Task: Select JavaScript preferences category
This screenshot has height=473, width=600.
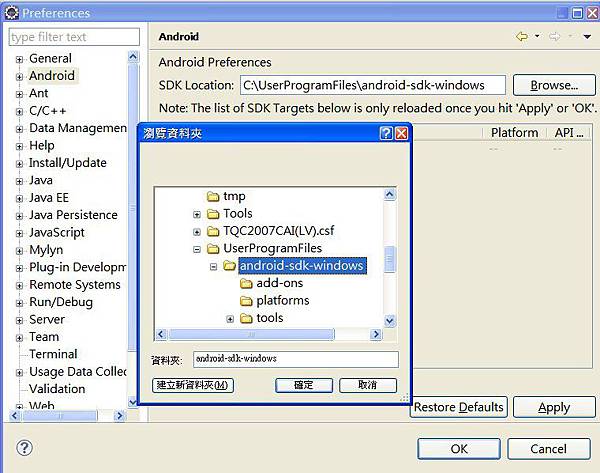Action: 57,232
